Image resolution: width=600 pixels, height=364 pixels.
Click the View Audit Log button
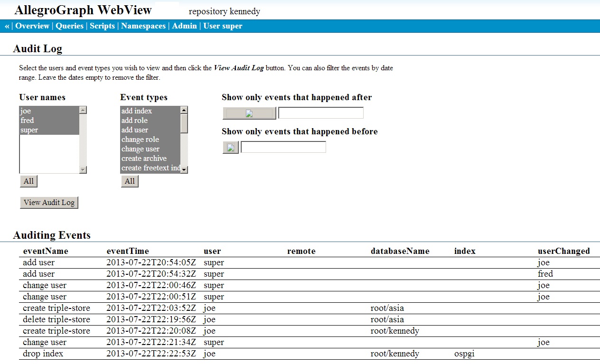pos(49,202)
